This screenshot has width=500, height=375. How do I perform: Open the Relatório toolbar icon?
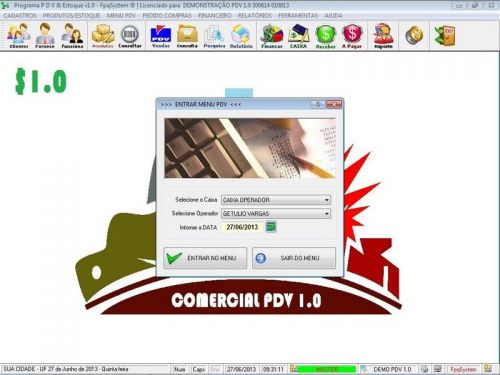[241, 35]
